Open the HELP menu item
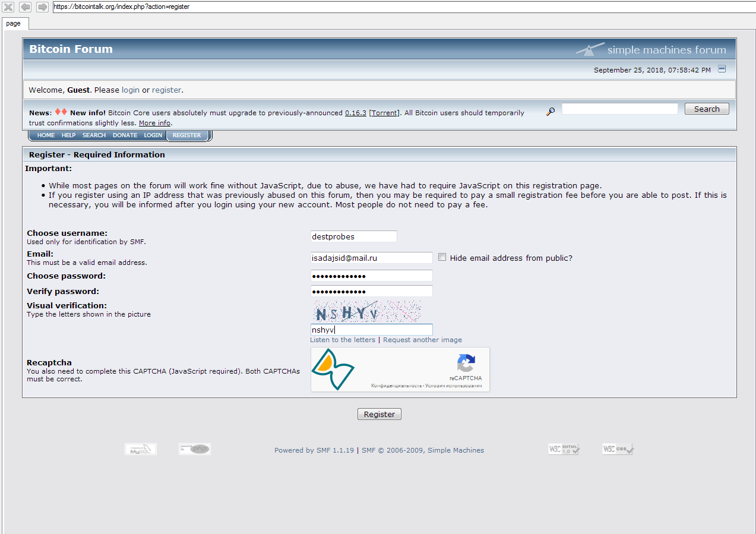 coord(69,135)
